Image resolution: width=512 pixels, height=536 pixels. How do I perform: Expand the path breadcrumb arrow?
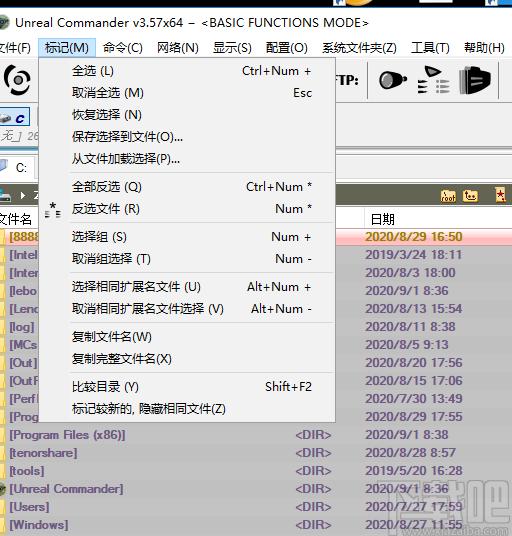pyautogui.click(x=23, y=196)
